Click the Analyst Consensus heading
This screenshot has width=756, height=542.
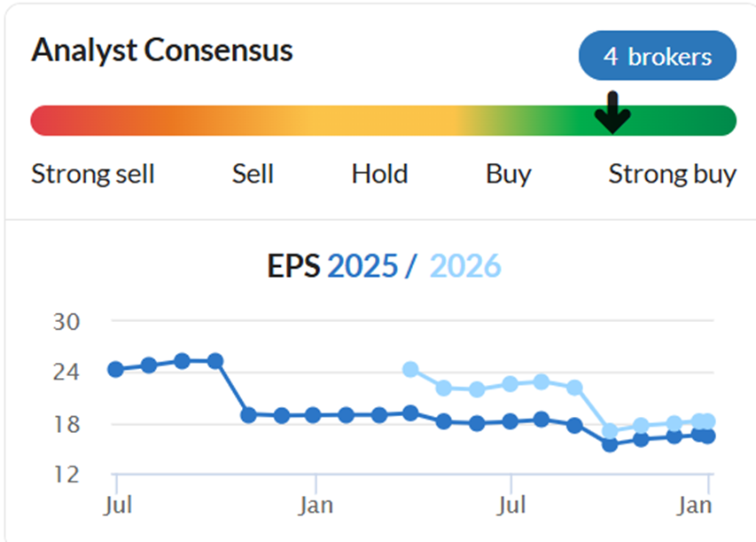pyautogui.click(x=162, y=51)
